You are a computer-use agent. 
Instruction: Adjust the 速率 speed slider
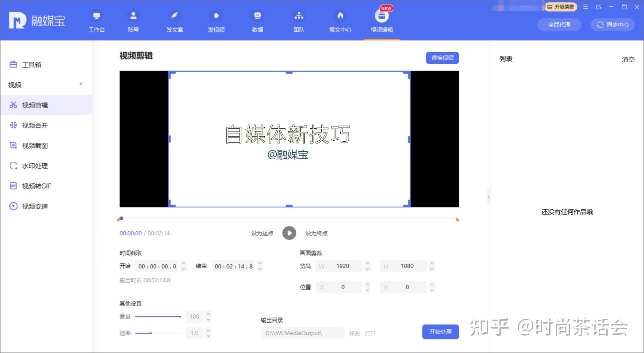tap(158, 333)
